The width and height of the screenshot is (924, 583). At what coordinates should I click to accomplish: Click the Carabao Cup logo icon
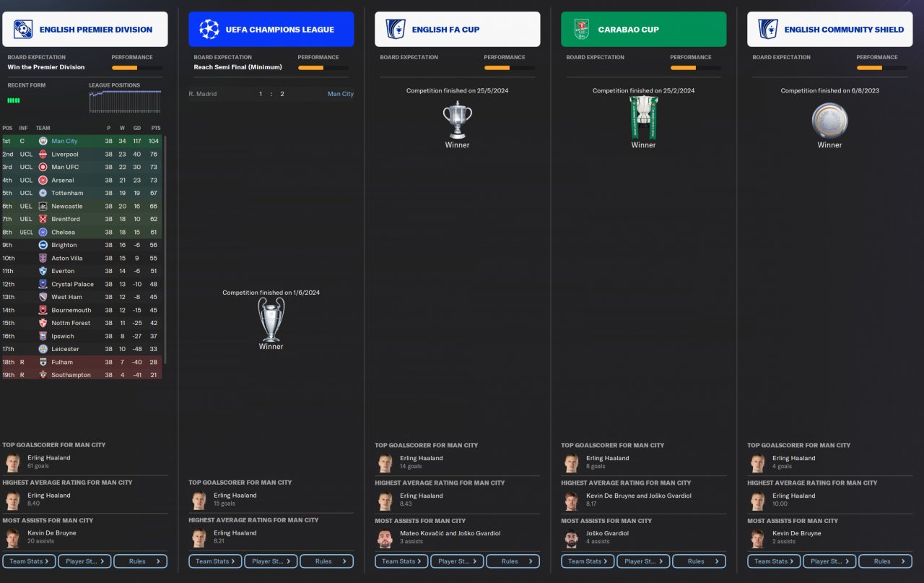[581, 29]
